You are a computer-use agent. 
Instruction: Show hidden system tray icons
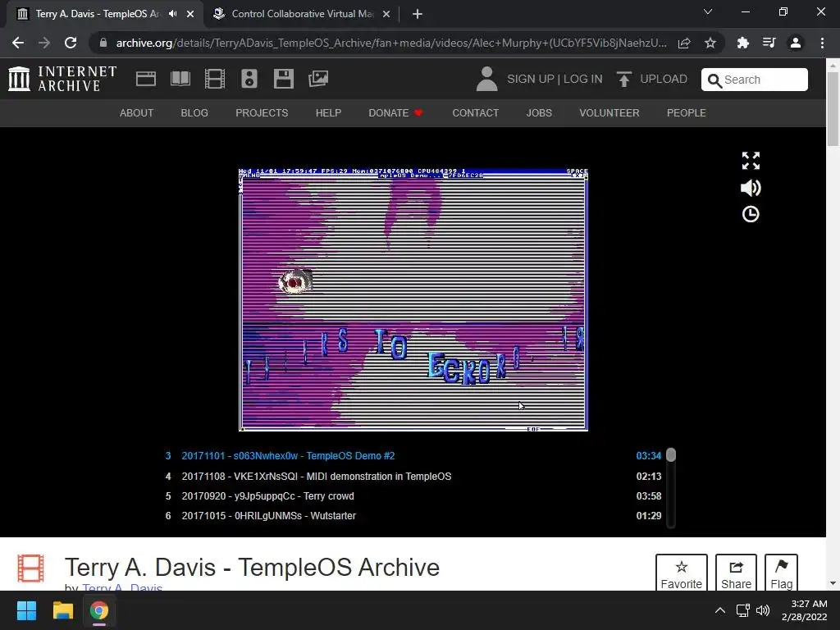[x=720, y=610]
